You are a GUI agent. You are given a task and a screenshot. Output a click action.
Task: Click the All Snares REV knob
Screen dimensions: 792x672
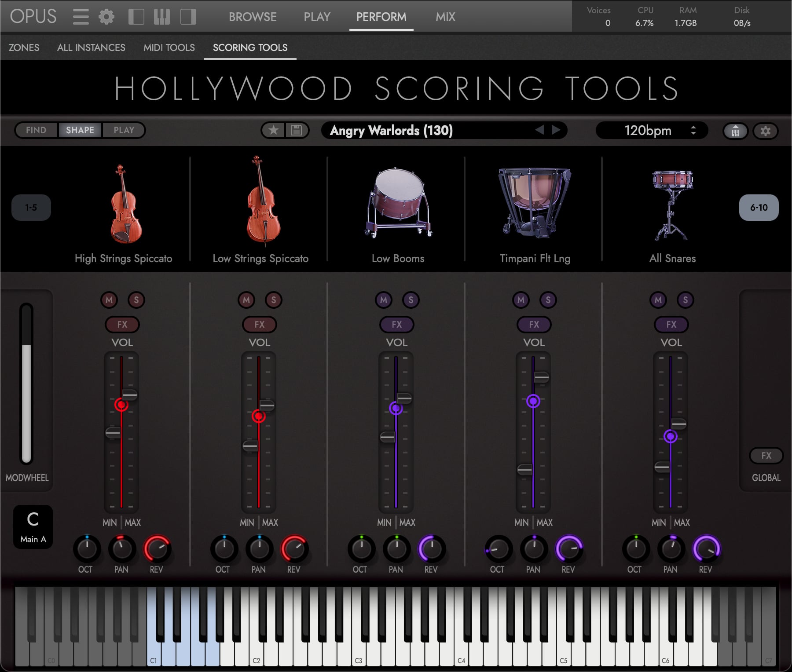(x=706, y=549)
